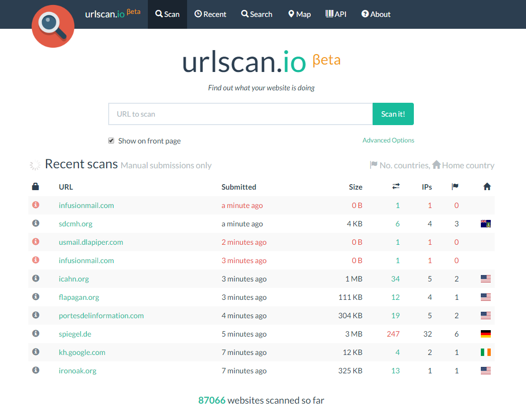Viewport: 526px width, 420px height.
Task: Open the spiegel.de scan result
Action: 75,334
